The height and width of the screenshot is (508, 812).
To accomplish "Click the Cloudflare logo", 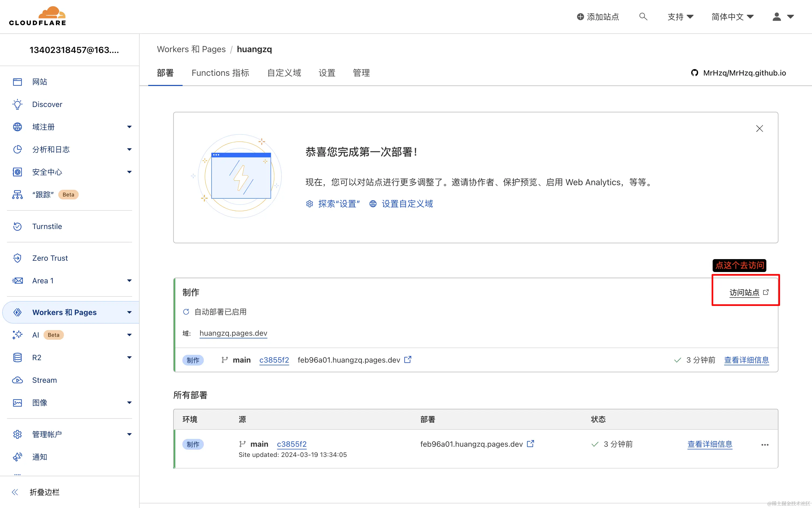I will [x=37, y=16].
